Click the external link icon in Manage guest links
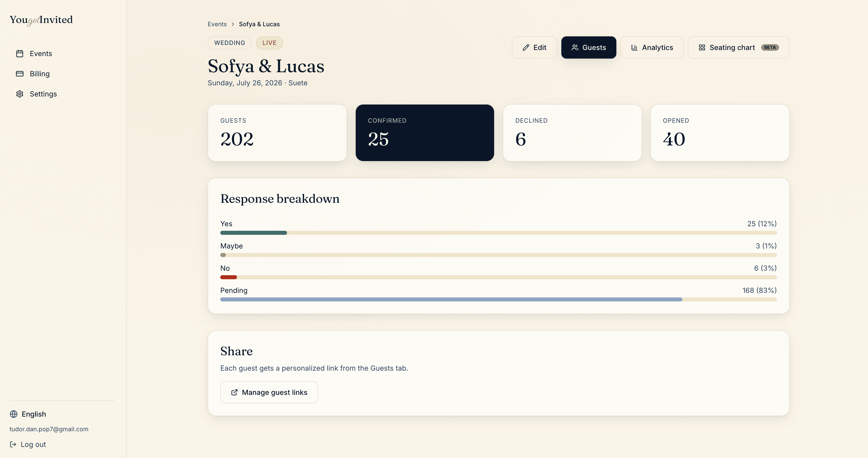Viewport: 868px width, 458px height. pos(234,392)
